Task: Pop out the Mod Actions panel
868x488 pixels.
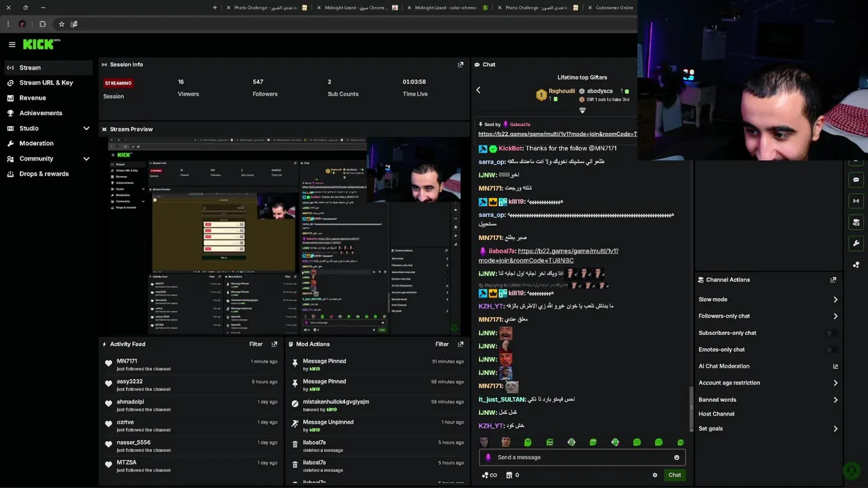Action: pyautogui.click(x=460, y=344)
